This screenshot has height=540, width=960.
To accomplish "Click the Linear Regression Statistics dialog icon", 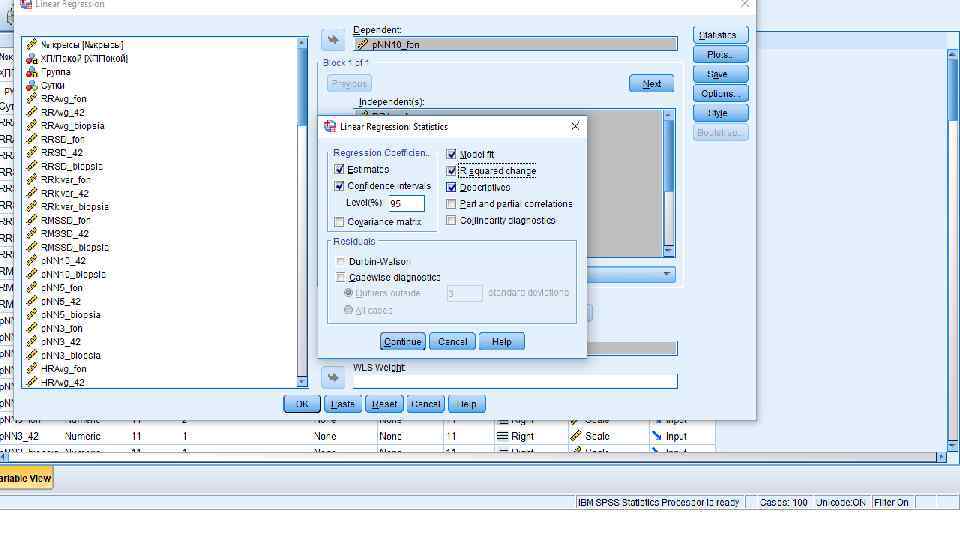I will coord(330,126).
